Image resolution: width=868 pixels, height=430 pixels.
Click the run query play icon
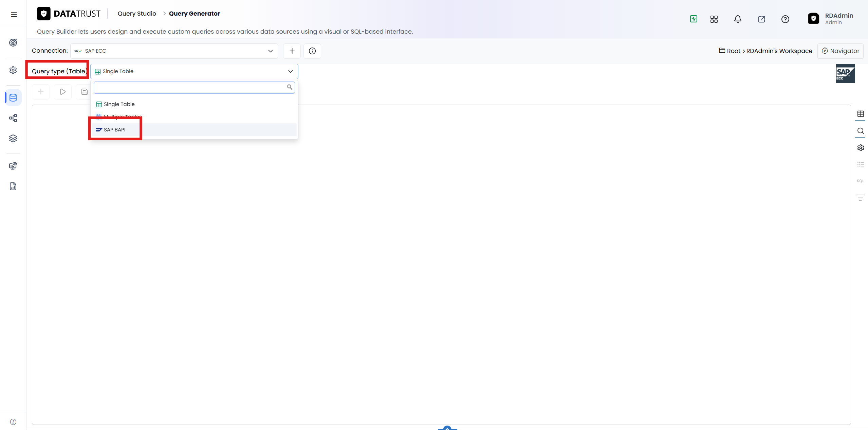pos(63,92)
